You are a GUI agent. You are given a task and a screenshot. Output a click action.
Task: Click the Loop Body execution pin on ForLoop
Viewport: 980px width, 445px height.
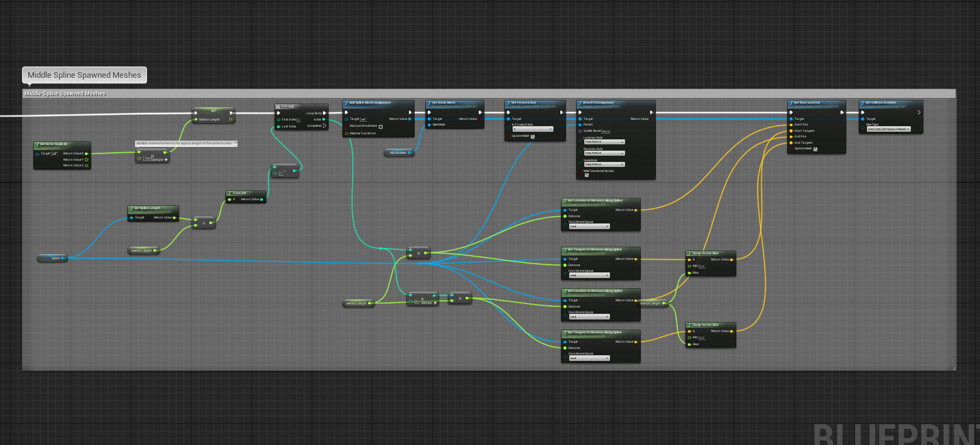(x=324, y=113)
